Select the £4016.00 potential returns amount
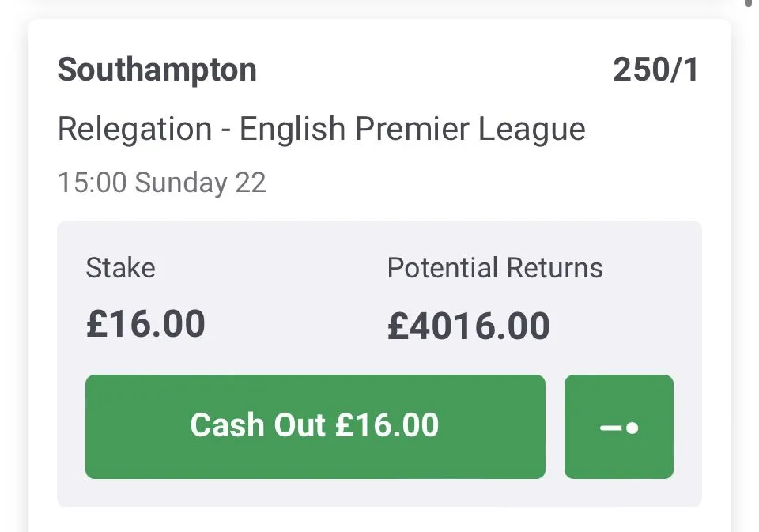The width and height of the screenshot is (759, 532). coord(468,326)
